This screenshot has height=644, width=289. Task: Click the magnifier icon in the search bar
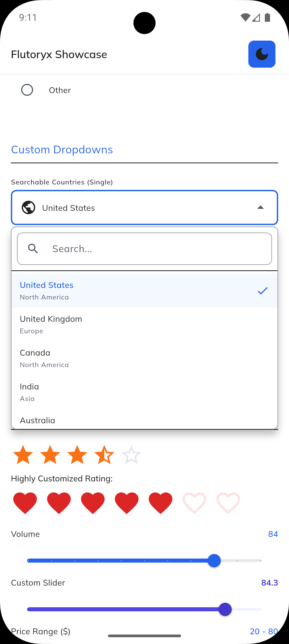pos(33,248)
